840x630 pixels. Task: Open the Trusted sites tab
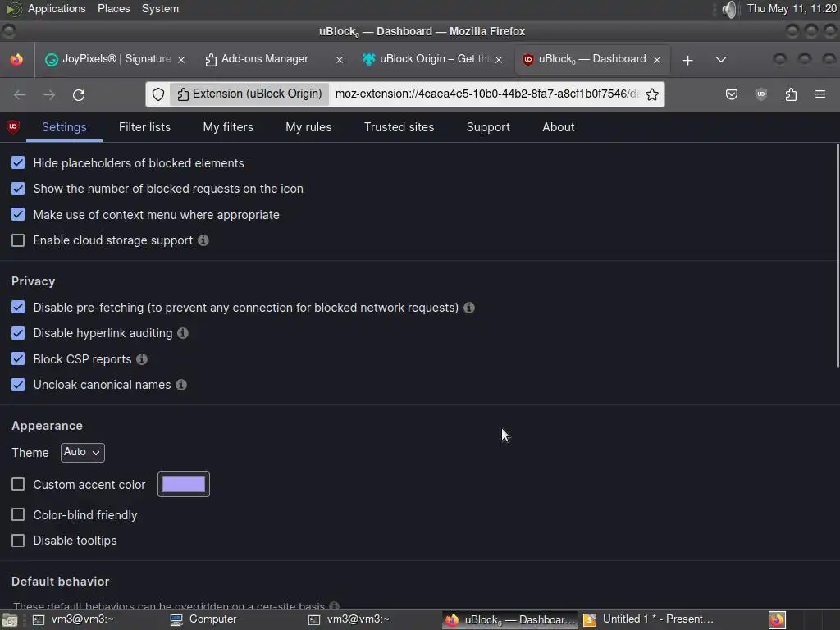point(399,127)
